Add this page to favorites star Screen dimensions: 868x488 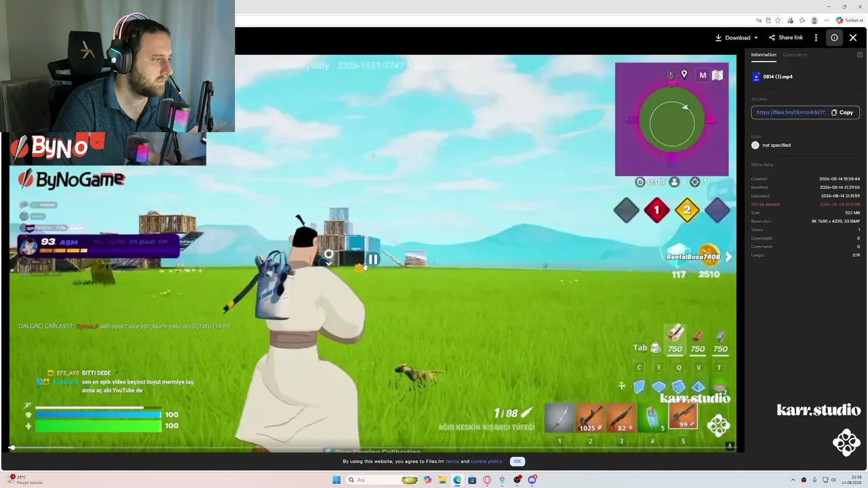778,20
